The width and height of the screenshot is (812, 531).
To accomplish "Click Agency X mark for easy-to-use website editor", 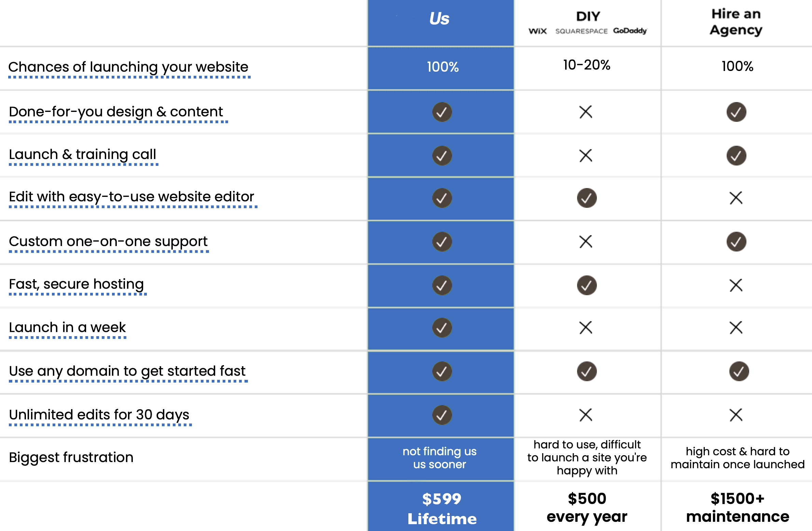I will coord(736,198).
